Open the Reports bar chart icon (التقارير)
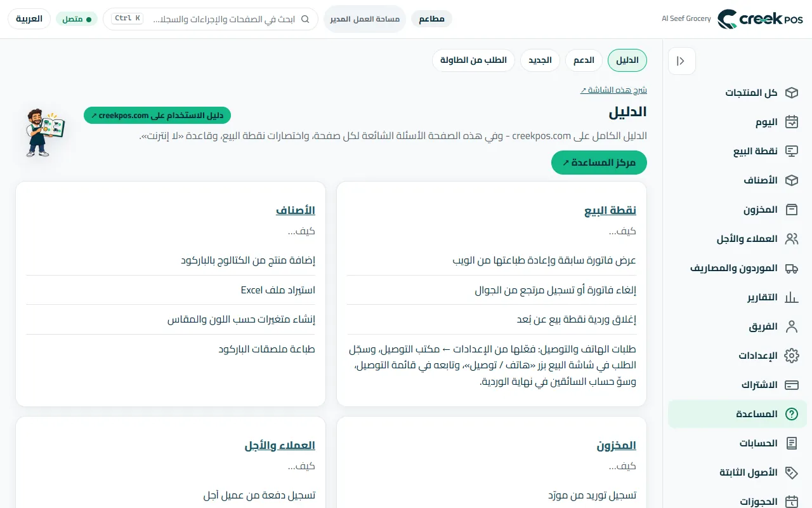The width and height of the screenshot is (812, 508). point(791,297)
